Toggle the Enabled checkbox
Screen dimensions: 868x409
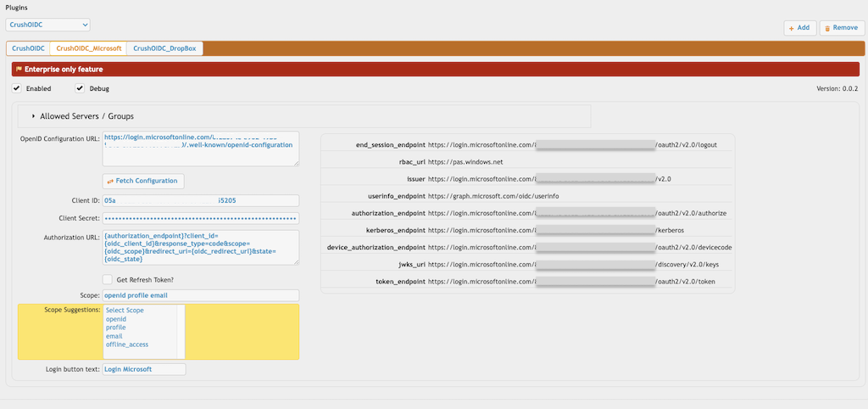point(17,88)
